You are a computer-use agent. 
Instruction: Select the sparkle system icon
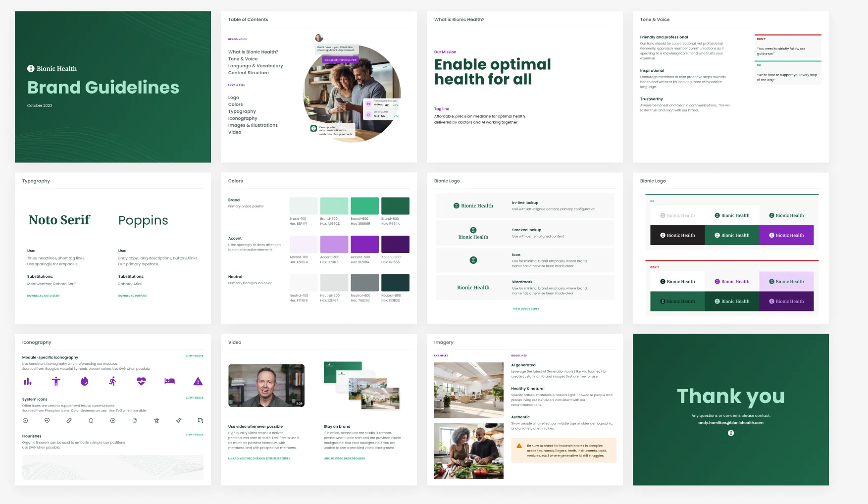(x=179, y=420)
